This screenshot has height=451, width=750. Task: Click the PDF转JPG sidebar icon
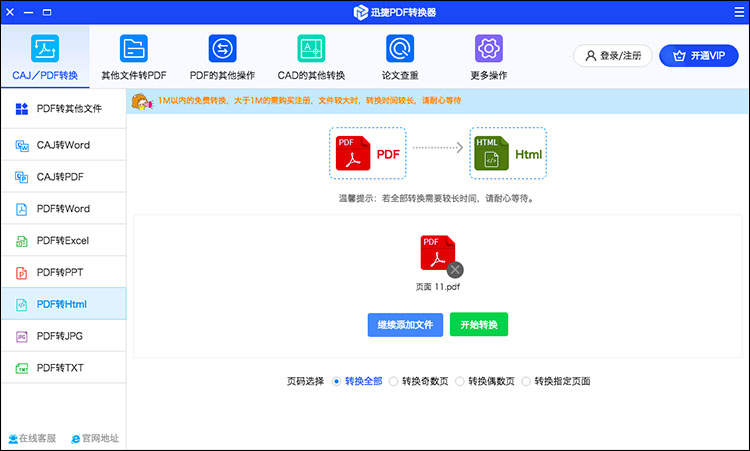point(22,337)
